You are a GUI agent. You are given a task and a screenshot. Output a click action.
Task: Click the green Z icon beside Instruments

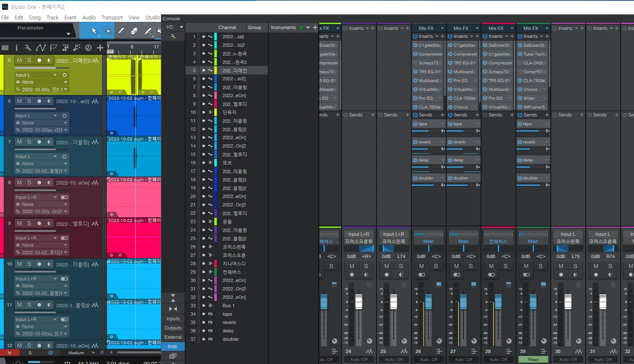(301, 27)
